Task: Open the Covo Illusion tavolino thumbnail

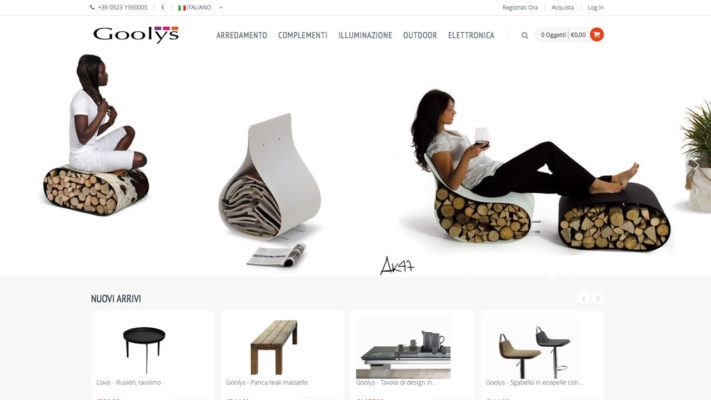Action: point(145,349)
